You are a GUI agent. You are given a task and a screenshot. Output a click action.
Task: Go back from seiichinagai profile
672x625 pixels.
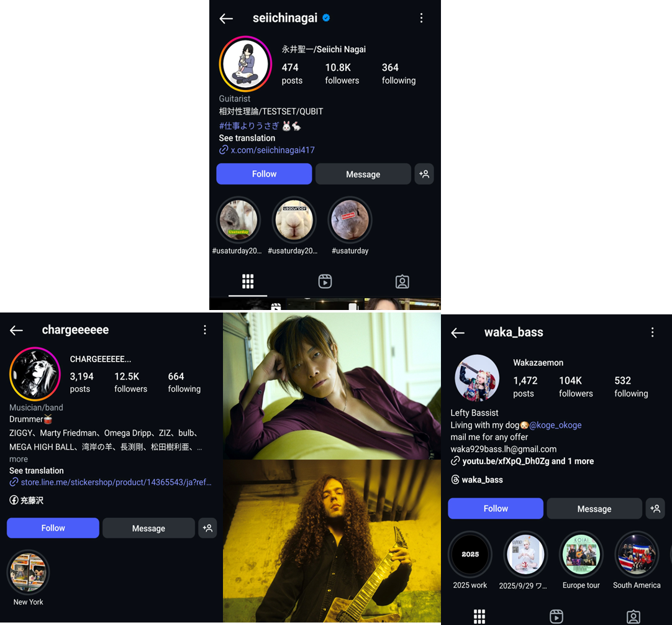pyautogui.click(x=226, y=19)
